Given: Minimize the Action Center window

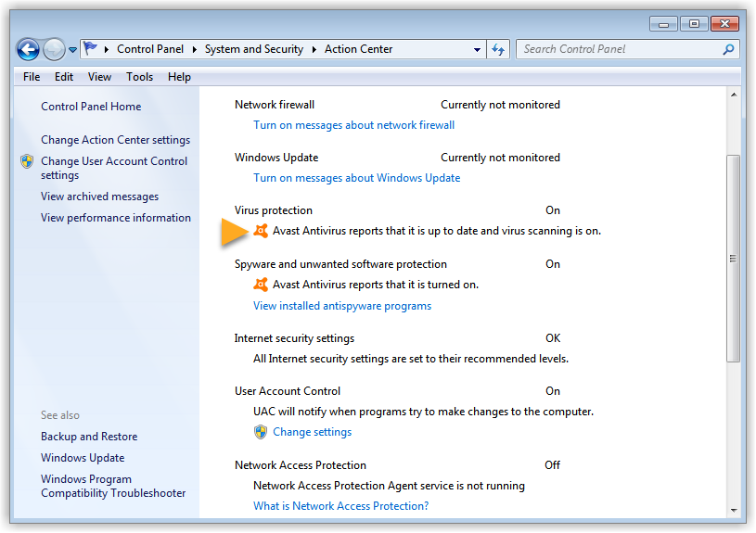Looking at the screenshot, I should point(663,23).
